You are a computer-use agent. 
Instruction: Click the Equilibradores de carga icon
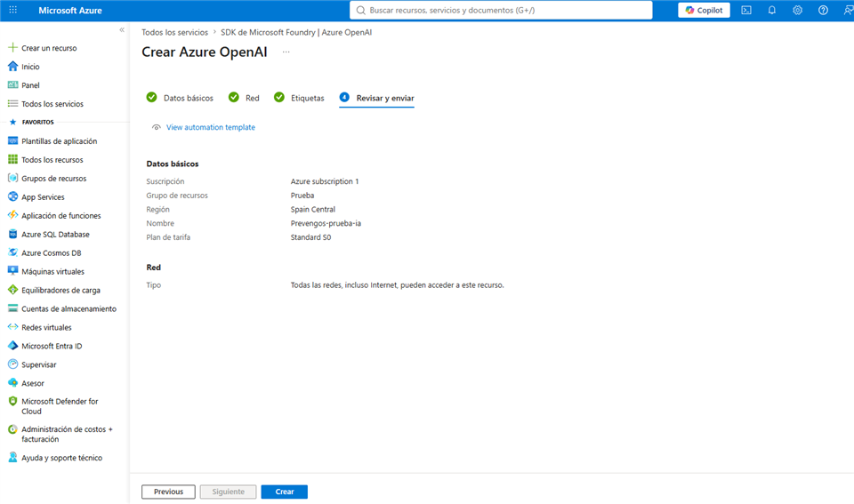pyautogui.click(x=12, y=290)
